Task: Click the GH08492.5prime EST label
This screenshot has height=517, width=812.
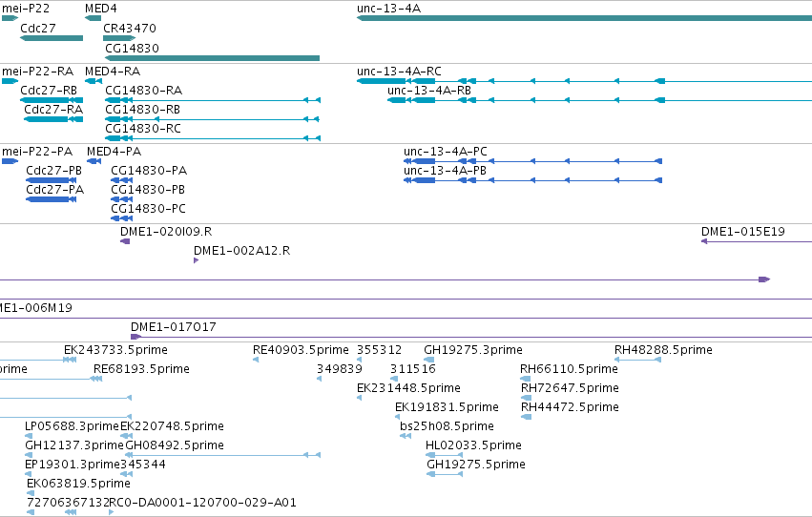Action: pos(175,445)
